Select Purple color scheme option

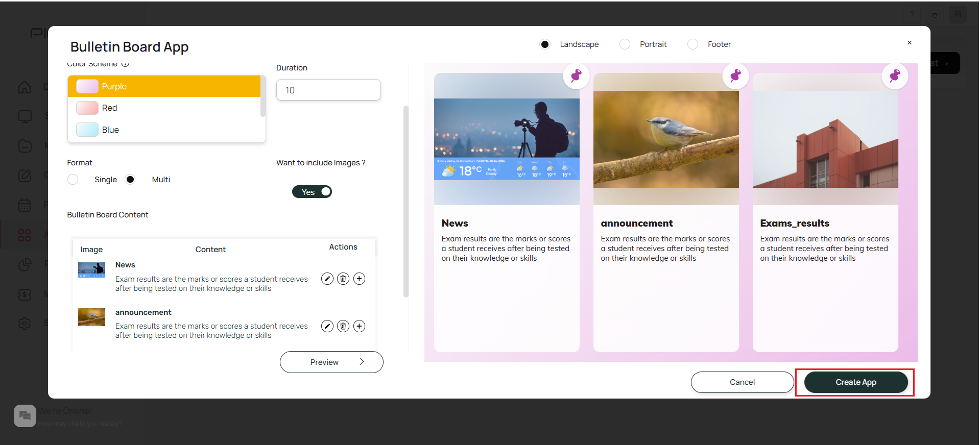pyautogui.click(x=164, y=86)
